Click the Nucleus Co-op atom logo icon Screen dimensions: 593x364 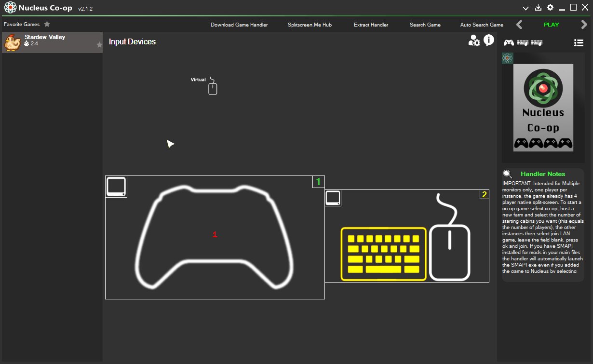(10, 7)
